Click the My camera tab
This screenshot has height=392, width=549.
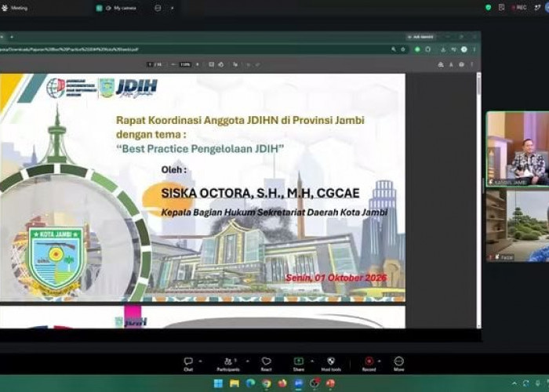(125, 8)
